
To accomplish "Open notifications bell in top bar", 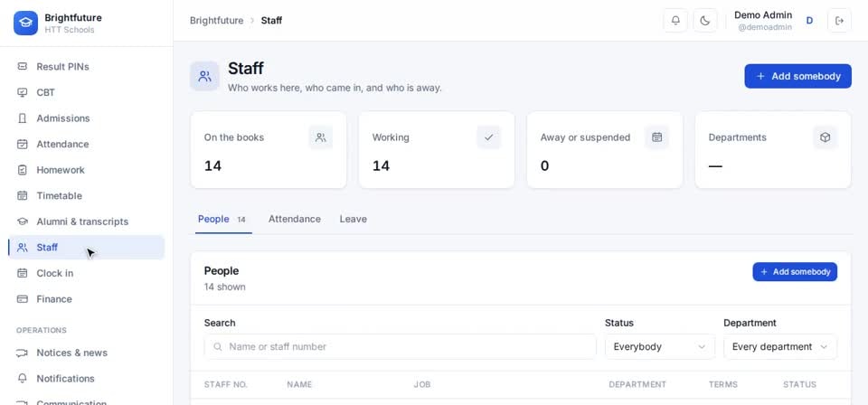I will 675,21.
